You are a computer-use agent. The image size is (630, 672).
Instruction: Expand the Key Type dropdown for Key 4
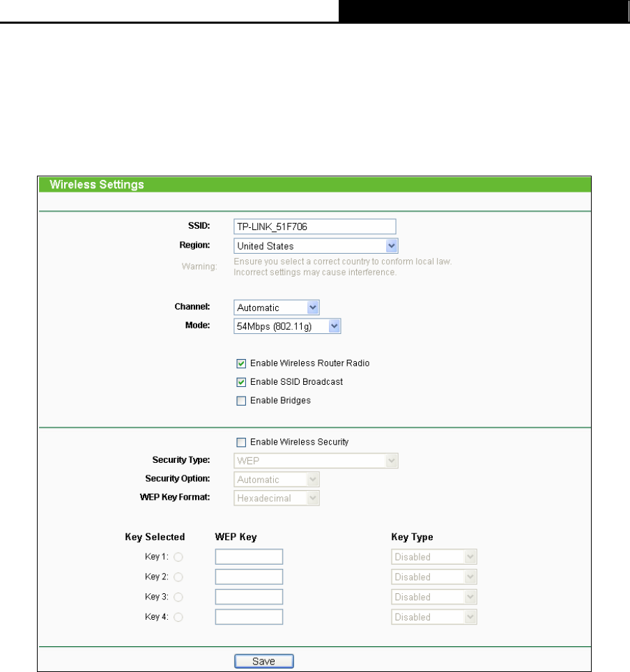click(434, 618)
